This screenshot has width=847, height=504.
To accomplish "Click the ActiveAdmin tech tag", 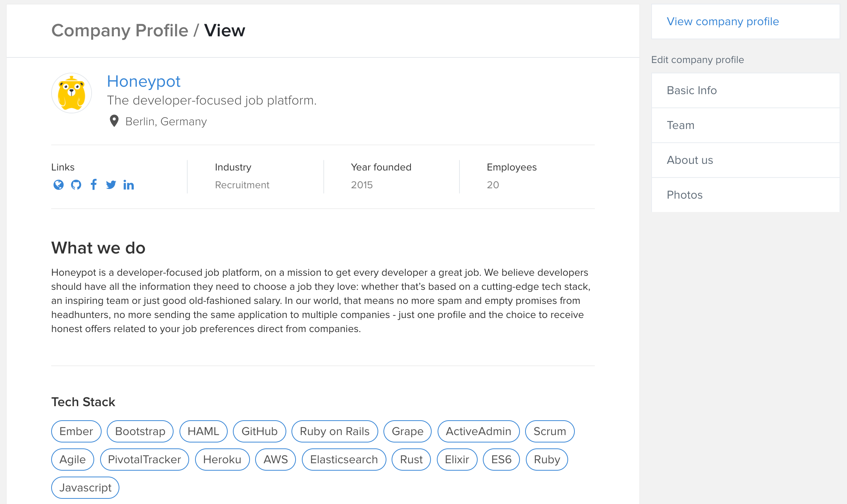I will [478, 431].
